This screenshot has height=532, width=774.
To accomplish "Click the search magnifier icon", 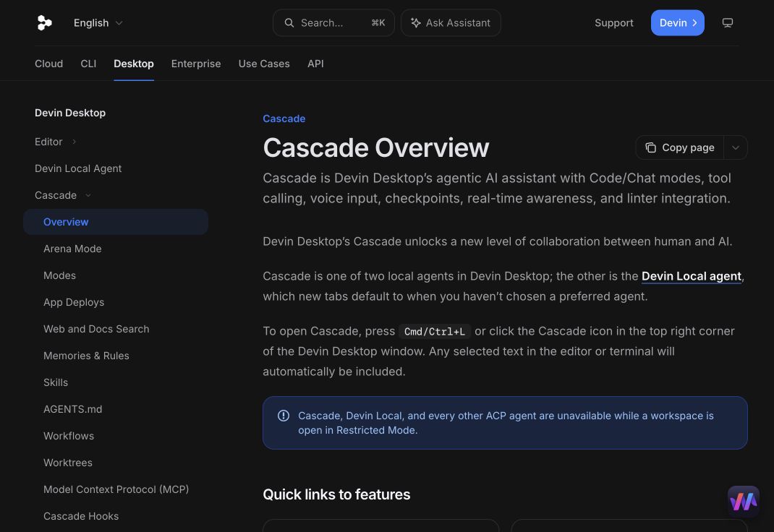I will pyautogui.click(x=289, y=22).
